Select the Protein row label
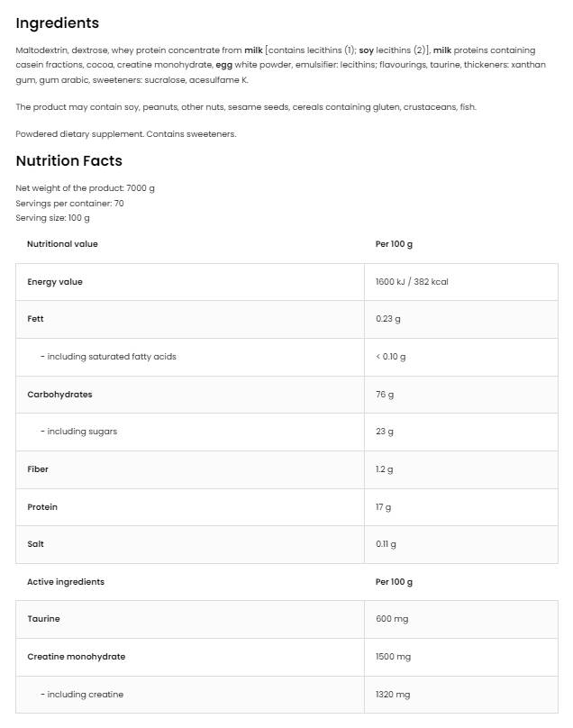The height and width of the screenshot is (728, 573). [42, 507]
